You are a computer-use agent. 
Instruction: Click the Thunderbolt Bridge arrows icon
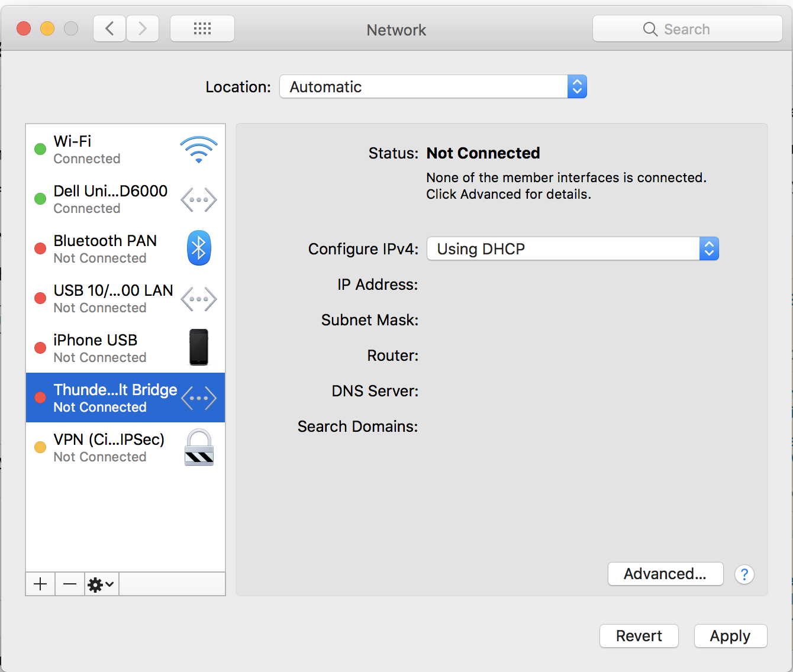click(199, 398)
